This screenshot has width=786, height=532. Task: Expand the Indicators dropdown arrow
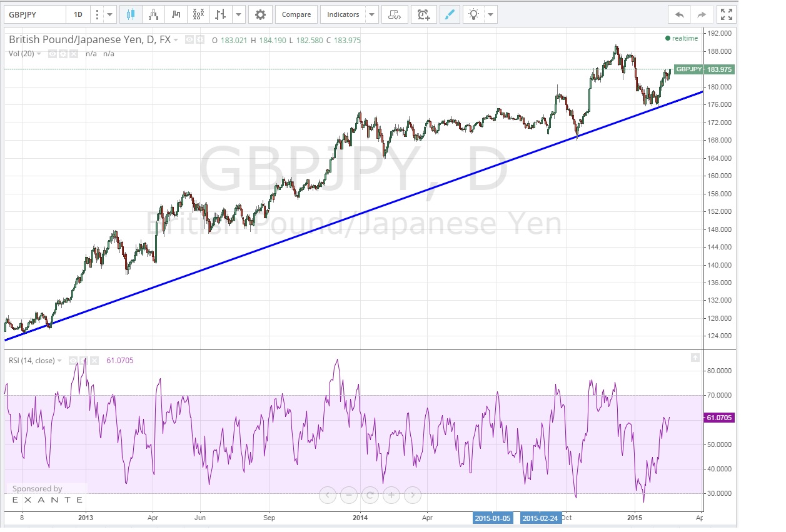(x=371, y=14)
